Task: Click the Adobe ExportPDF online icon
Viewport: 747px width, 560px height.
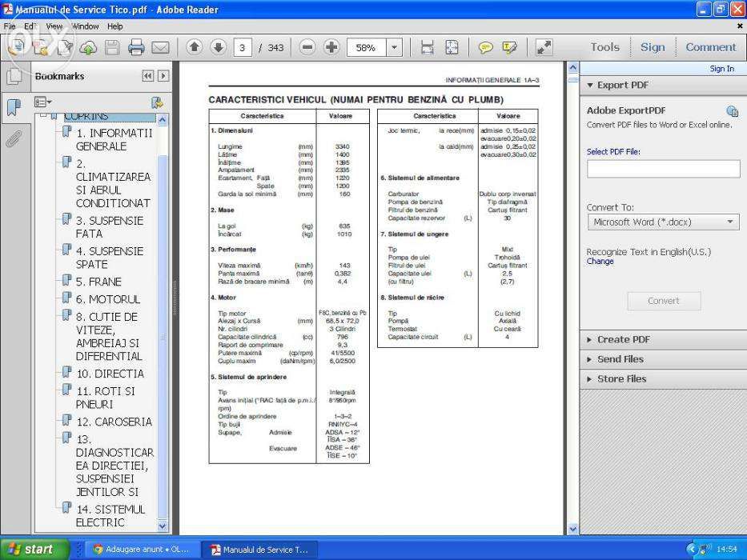Action: point(733,111)
